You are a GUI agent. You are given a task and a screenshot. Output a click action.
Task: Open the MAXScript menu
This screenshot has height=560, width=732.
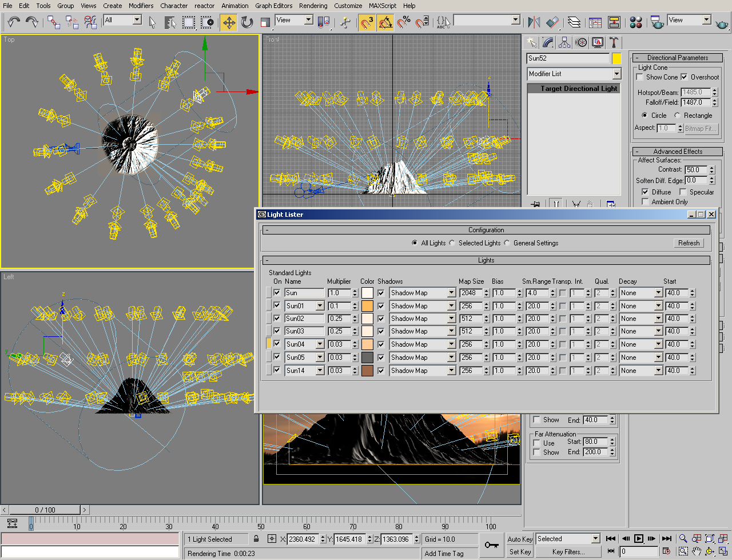pos(383,6)
